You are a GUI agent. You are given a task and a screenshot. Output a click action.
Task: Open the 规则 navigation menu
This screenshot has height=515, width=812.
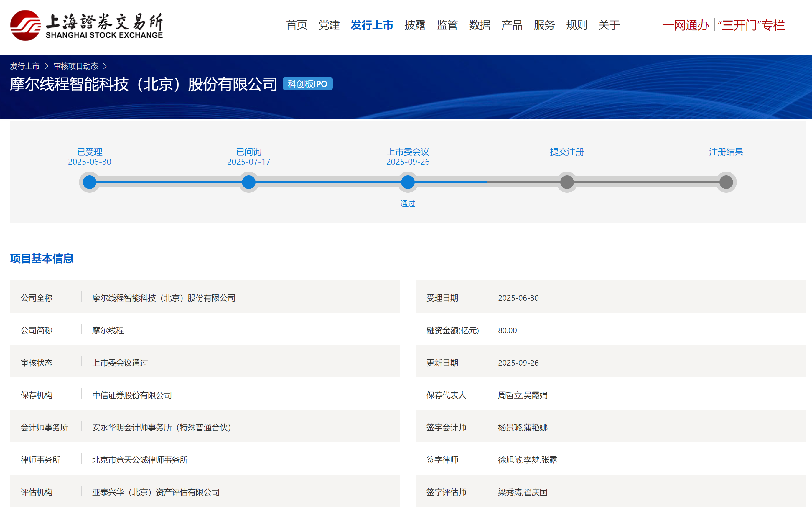coord(576,25)
